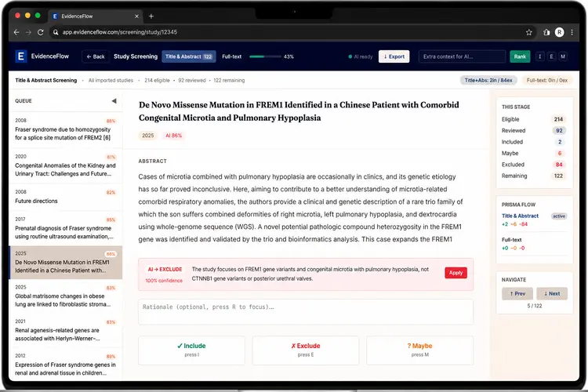Click the full-text progress bar
Viewport: 588px width, 392px height.
click(x=265, y=56)
